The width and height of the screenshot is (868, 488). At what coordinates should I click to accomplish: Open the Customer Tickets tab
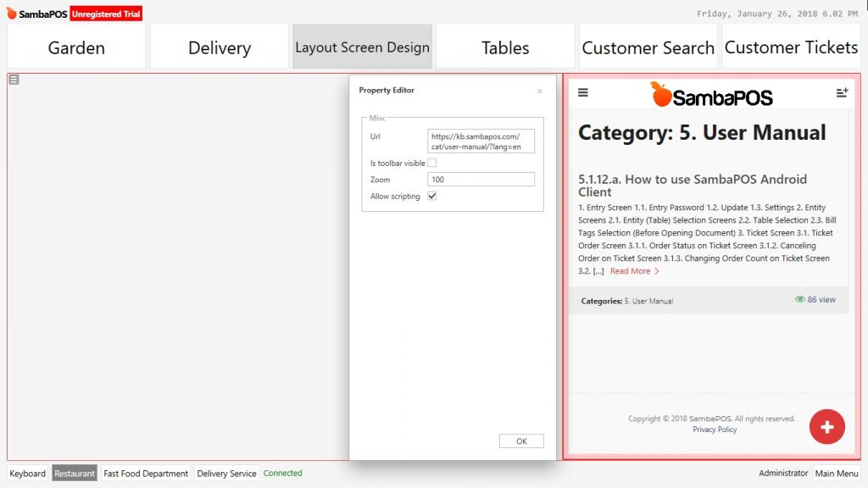coord(791,47)
